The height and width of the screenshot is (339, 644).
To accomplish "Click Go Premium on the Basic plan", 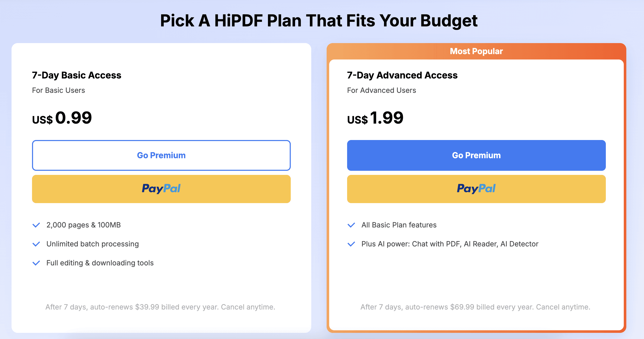I will click(161, 155).
